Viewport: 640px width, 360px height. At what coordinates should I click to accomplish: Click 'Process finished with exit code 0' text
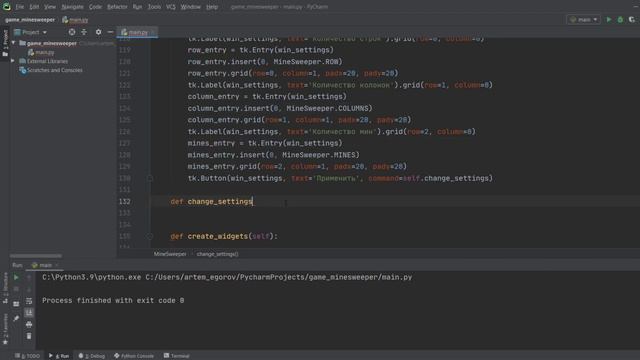coord(113,300)
